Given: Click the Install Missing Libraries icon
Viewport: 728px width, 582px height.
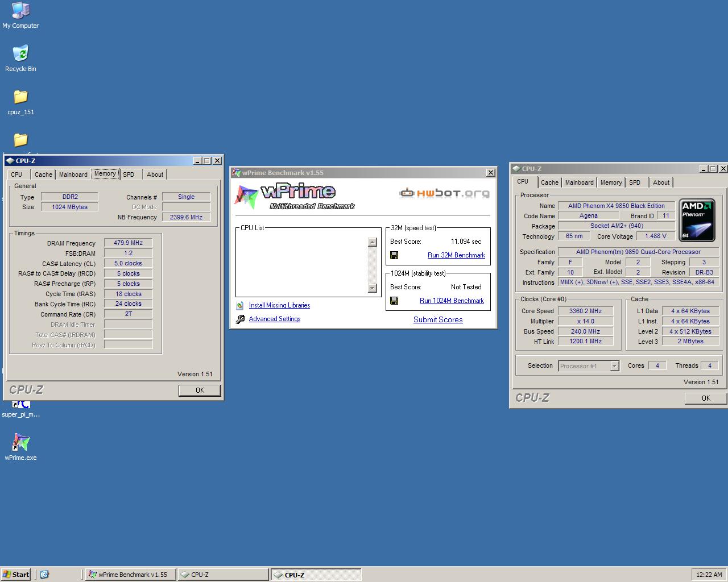Looking at the screenshot, I should 240,305.
